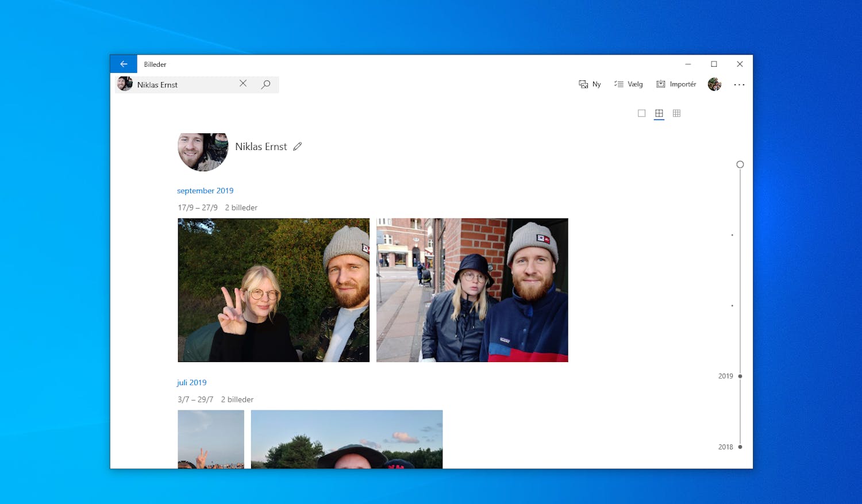This screenshot has height=504, width=862.
Task: Keep the medium grid view selected
Action: click(659, 113)
